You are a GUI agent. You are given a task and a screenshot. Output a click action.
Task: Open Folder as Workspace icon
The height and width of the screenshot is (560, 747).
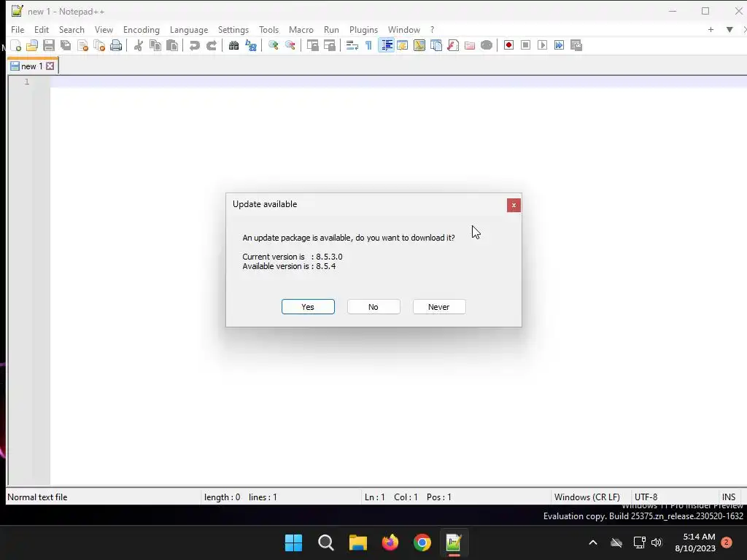click(x=470, y=45)
